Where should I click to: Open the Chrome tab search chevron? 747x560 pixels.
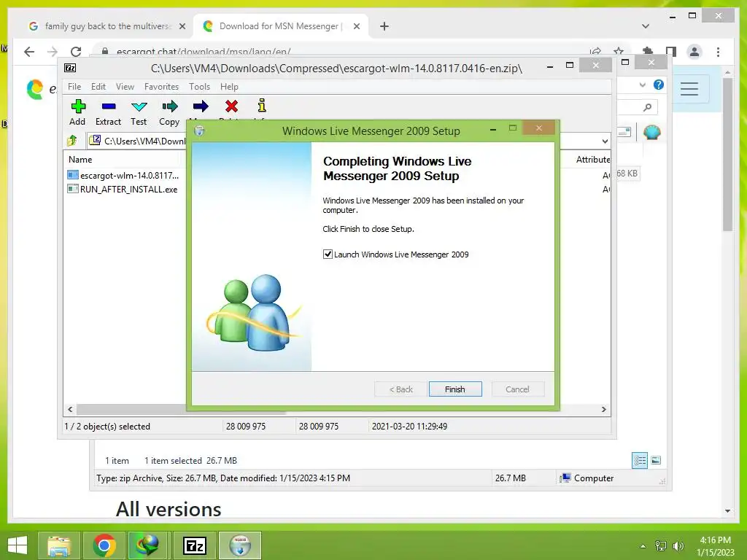646,26
